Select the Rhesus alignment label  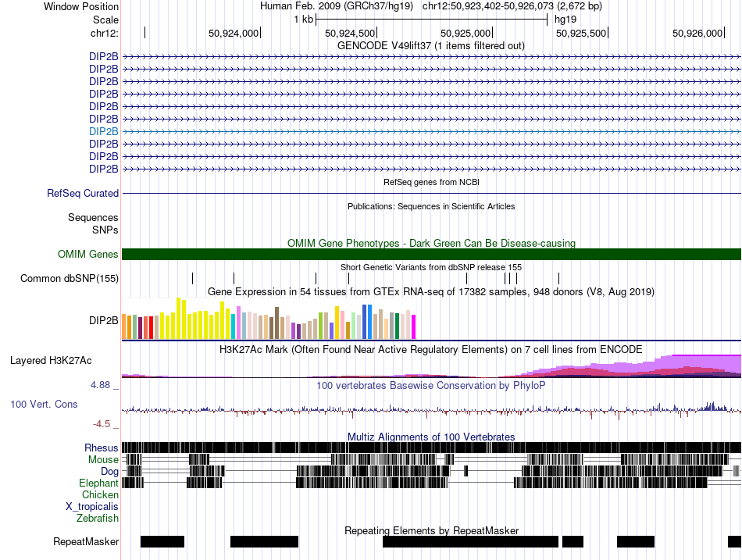point(102,448)
